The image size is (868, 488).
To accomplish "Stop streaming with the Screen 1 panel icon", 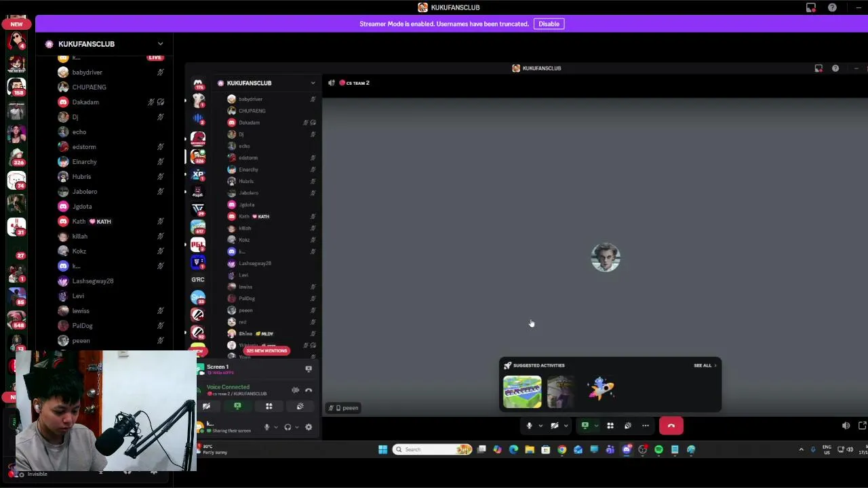I will [309, 369].
